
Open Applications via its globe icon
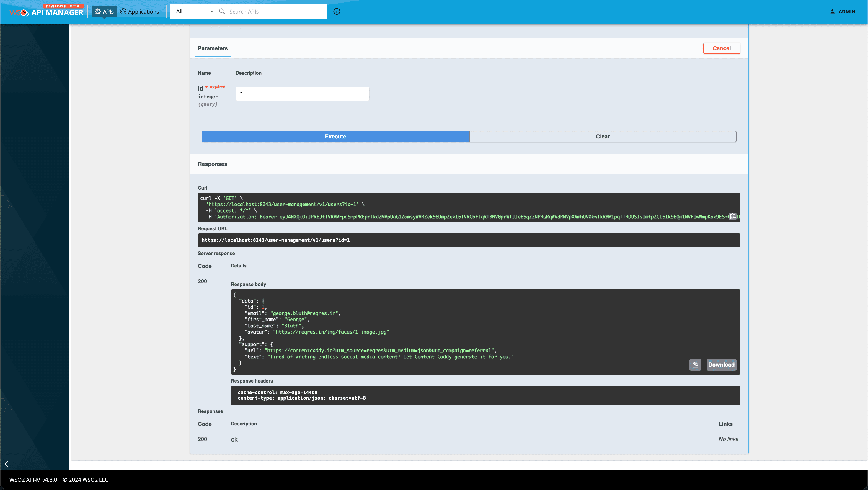123,11
